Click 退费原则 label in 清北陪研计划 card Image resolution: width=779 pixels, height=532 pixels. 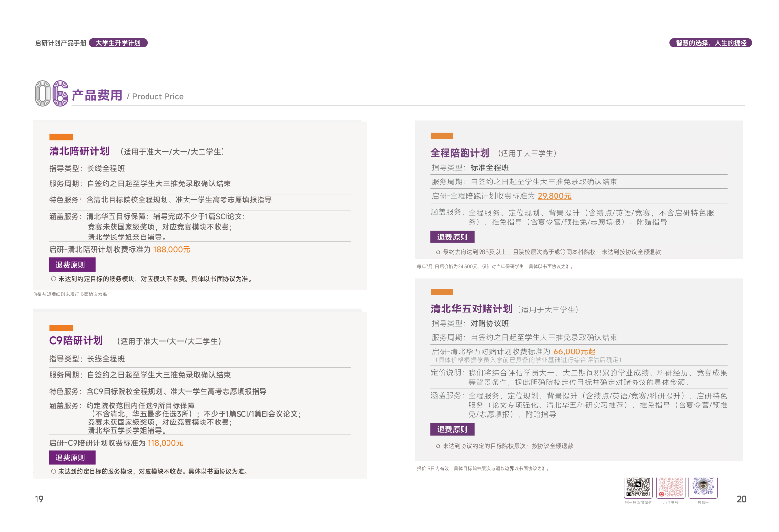[72, 265]
